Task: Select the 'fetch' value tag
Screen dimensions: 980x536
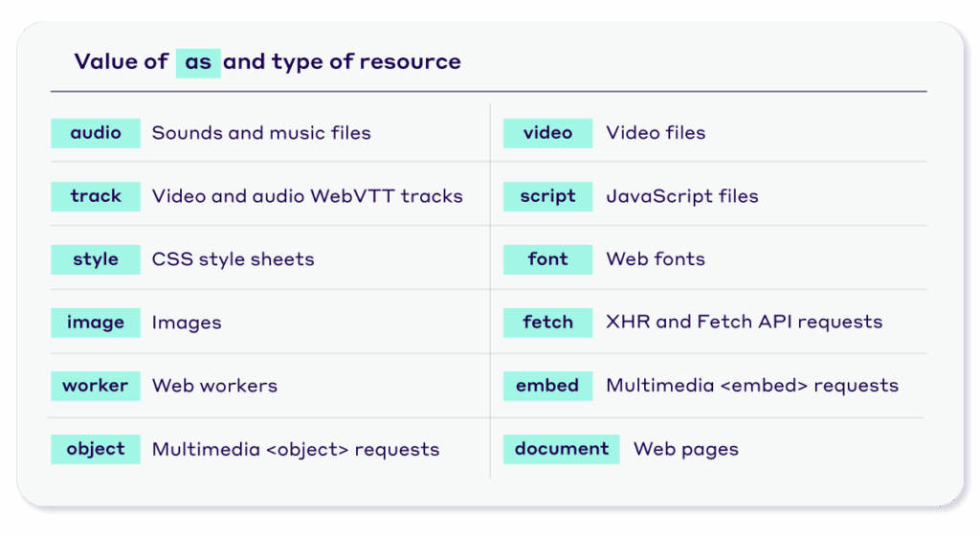Action: click(x=548, y=323)
